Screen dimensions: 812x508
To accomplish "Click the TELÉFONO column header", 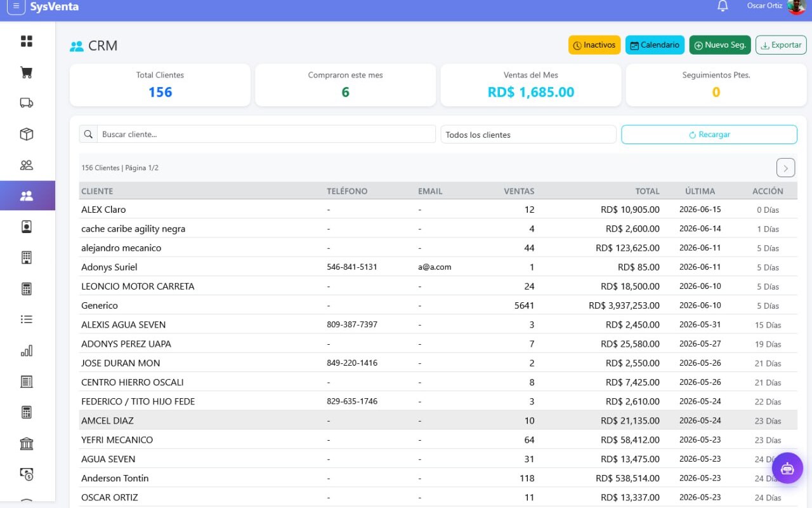I will pyautogui.click(x=347, y=191).
